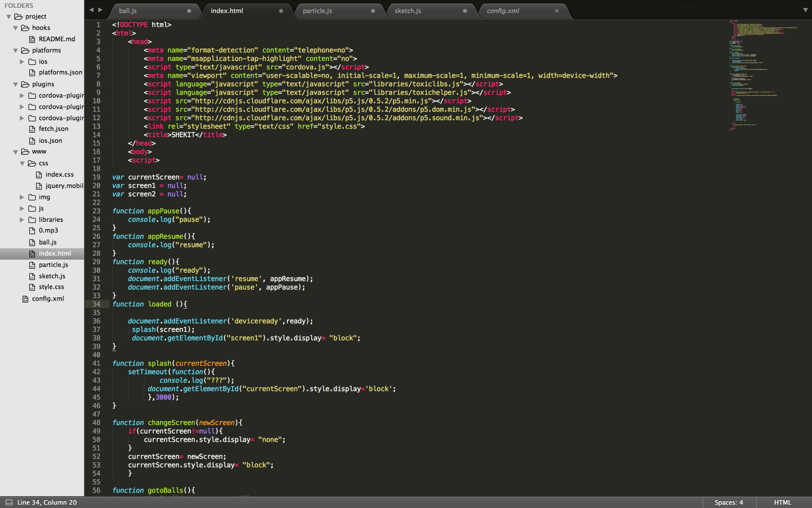
Task: Open HTML syntax selector in status bar
Action: (x=782, y=502)
